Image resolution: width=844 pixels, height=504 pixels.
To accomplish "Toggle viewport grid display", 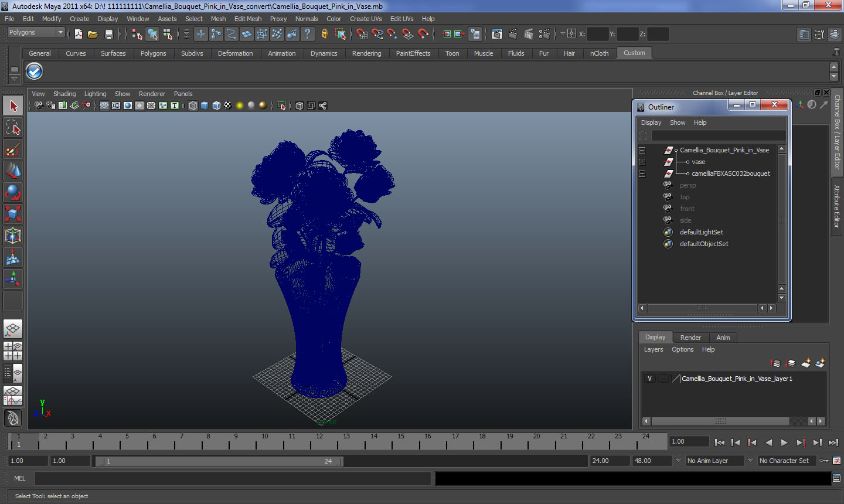I will [x=104, y=105].
